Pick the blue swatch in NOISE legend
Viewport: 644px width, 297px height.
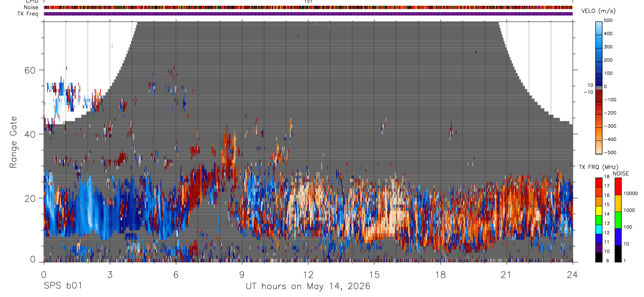click(618, 237)
